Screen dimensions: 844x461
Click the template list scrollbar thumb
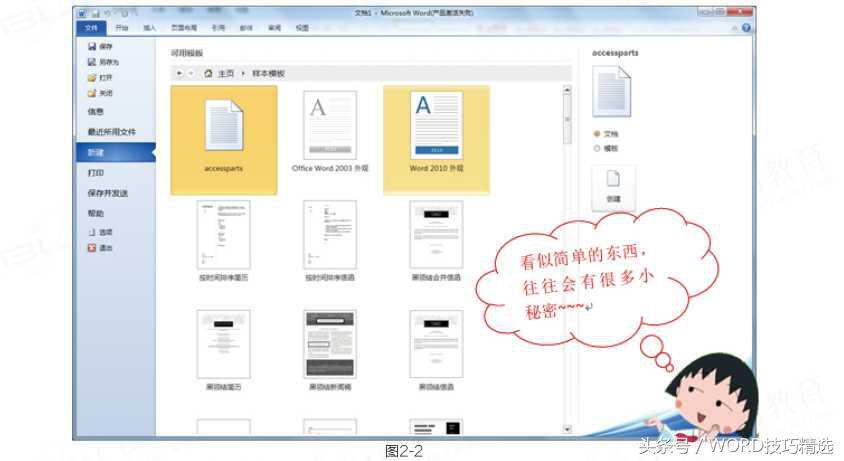(567, 120)
